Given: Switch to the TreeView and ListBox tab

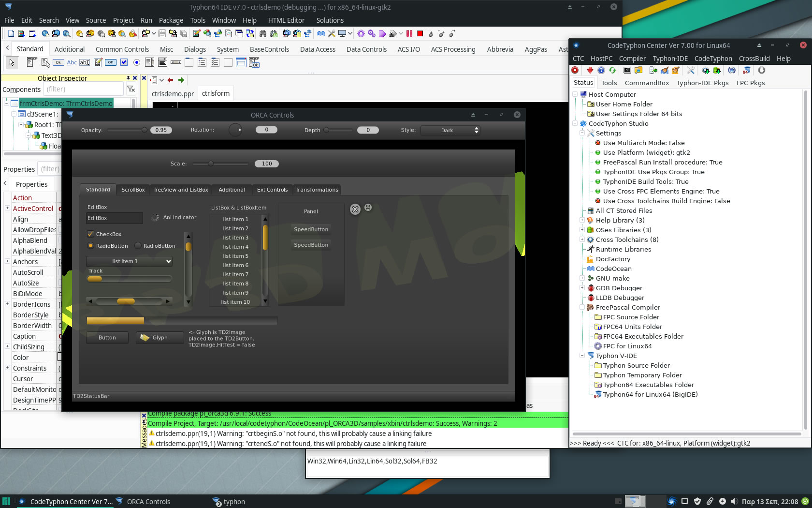Looking at the screenshot, I should pos(181,190).
